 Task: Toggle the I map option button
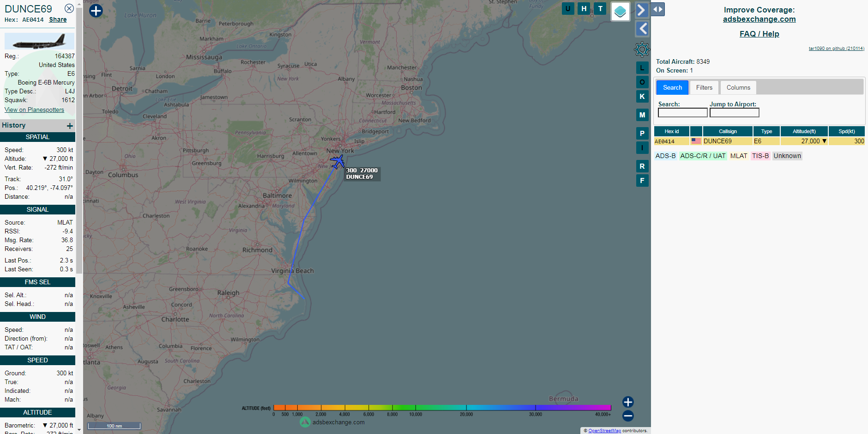pos(642,148)
